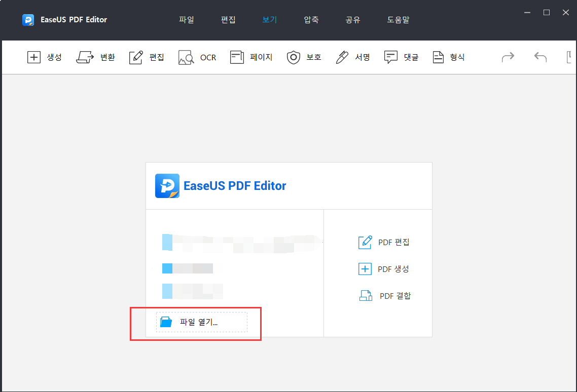Click the OCR magnifier icon
The image size is (577, 392).
(x=186, y=58)
